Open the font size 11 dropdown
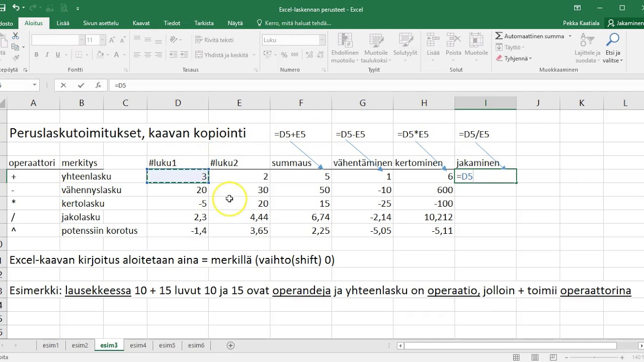644x362 pixels. coord(102,40)
